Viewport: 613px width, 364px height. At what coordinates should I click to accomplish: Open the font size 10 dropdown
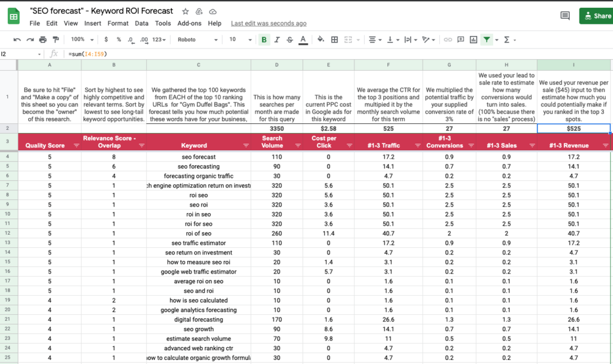pos(240,40)
